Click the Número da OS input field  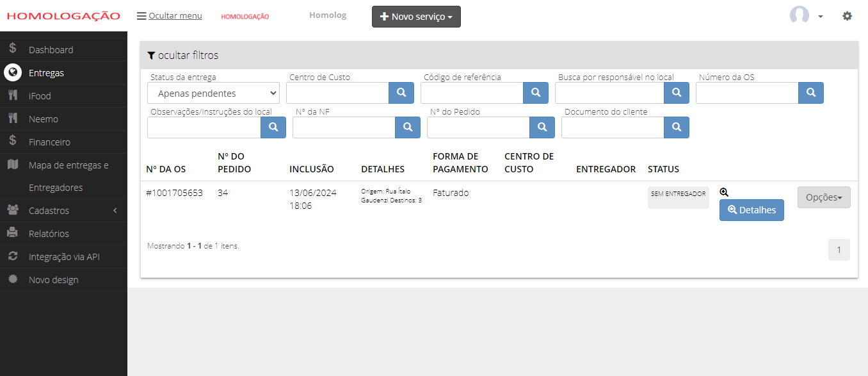(x=747, y=93)
